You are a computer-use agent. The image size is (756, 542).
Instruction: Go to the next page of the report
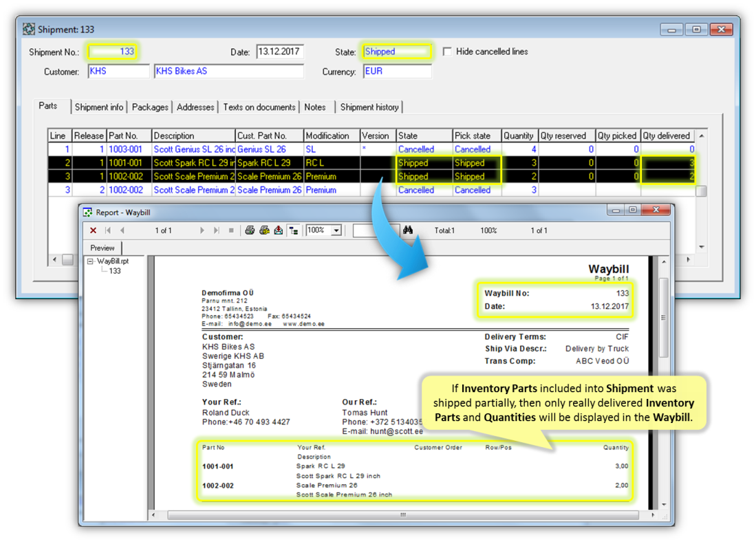coord(202,230)
